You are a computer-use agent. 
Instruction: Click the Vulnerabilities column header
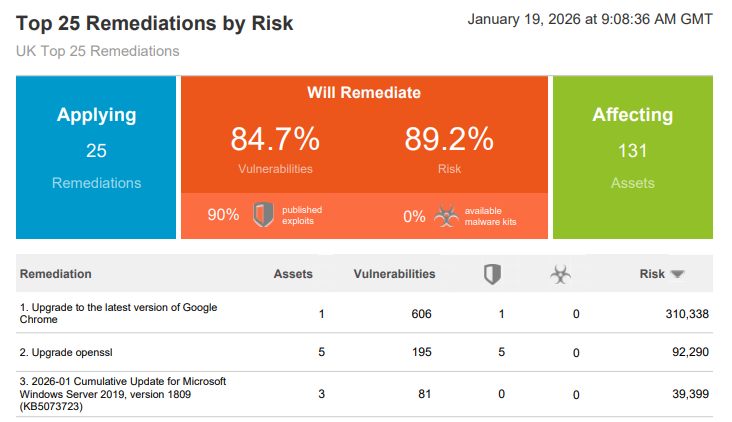tap(394, 273)
